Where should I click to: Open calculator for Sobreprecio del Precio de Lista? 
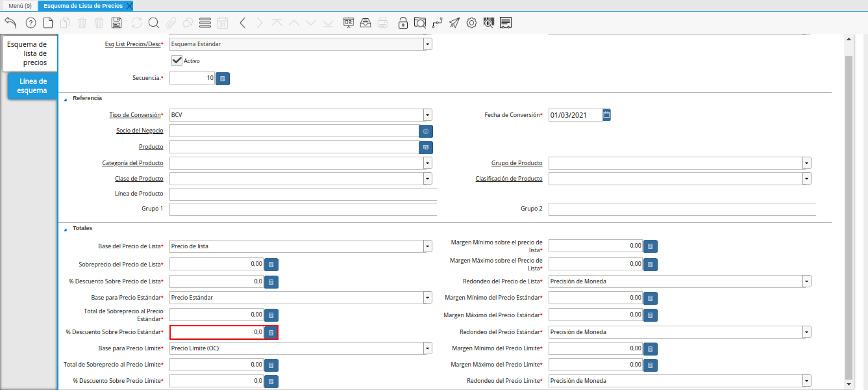click(271, 265)
